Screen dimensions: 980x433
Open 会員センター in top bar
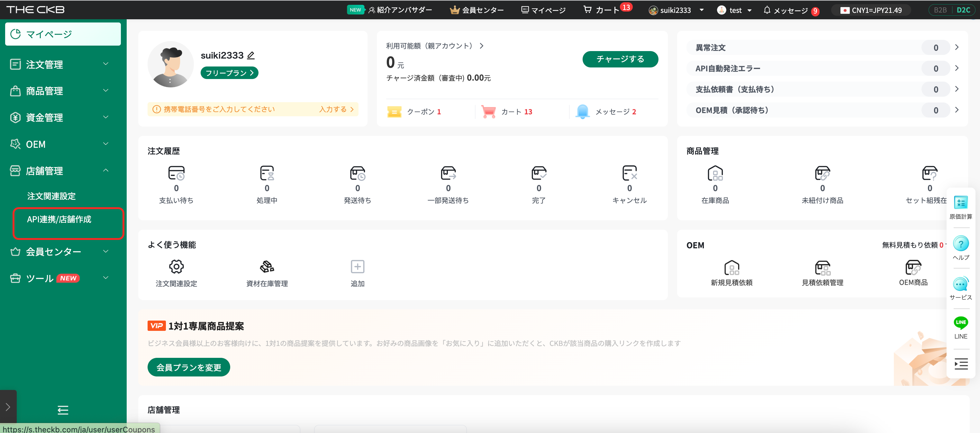pos(477,10)
